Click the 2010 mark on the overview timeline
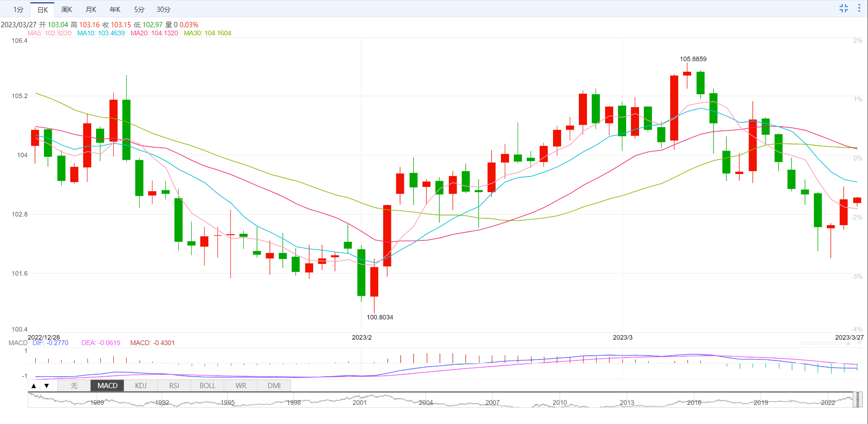This screenshot has height=424, width=868. pos(560,402)
